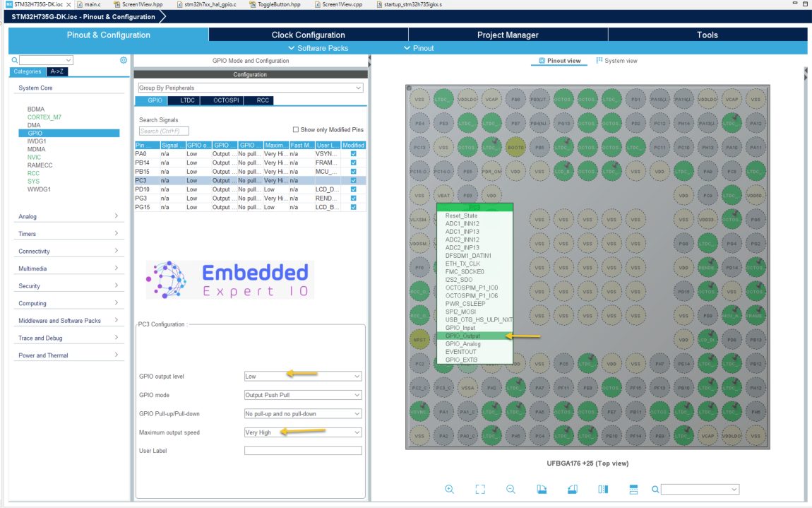Rotate the chip view counter-clockwise
This screenshot has width=812, height=508.
[x=572, y=489]
